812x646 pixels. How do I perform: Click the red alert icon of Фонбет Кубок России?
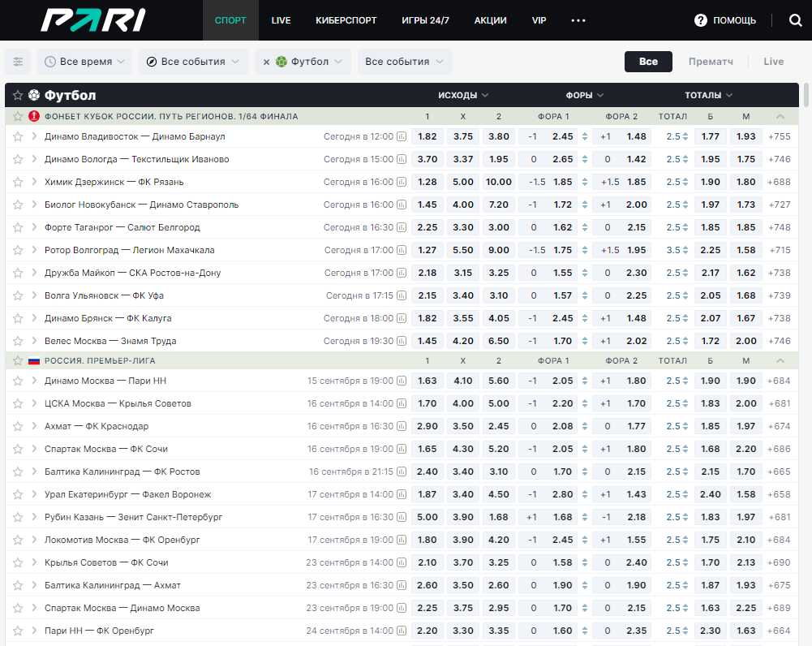34,116
